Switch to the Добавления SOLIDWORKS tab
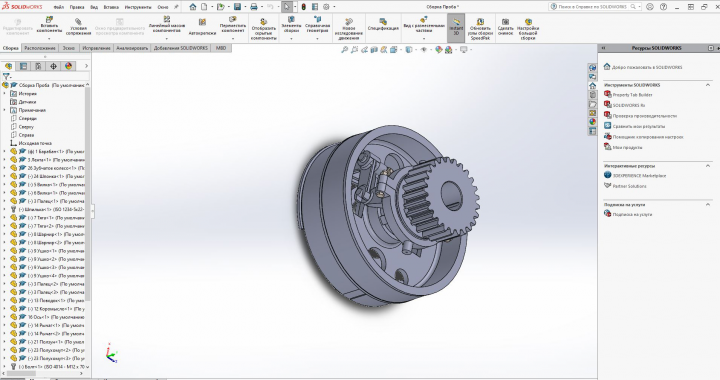Viewport: 720px width, 380px height. [180, 48]
